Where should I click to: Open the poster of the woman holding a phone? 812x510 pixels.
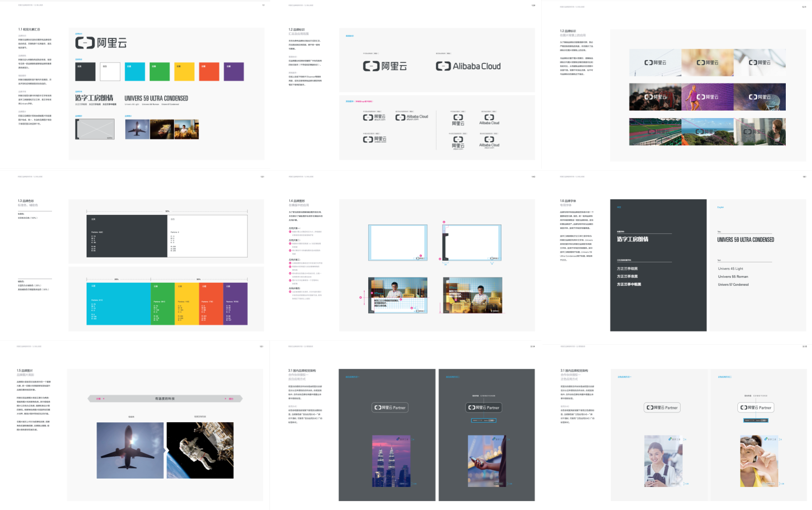point(663,461)
